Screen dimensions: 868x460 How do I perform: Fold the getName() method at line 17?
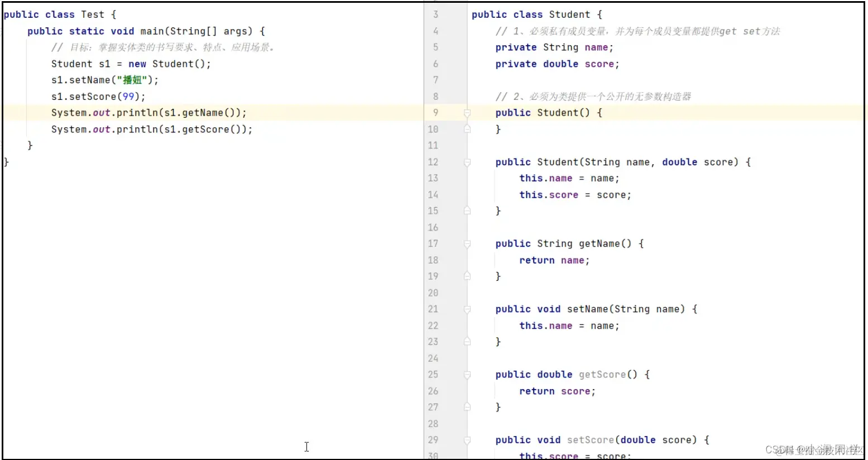point(467,244)
